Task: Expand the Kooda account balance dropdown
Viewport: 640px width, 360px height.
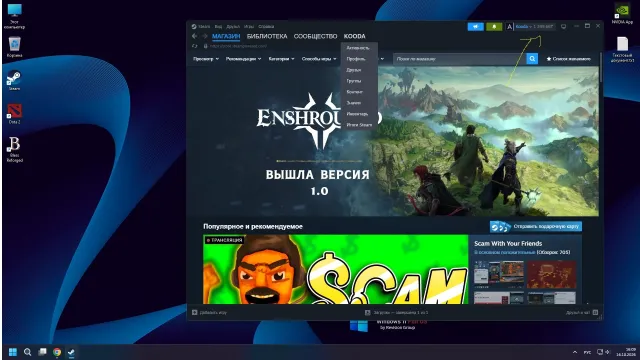Action: pyautogui.click(x=534, y=27)
